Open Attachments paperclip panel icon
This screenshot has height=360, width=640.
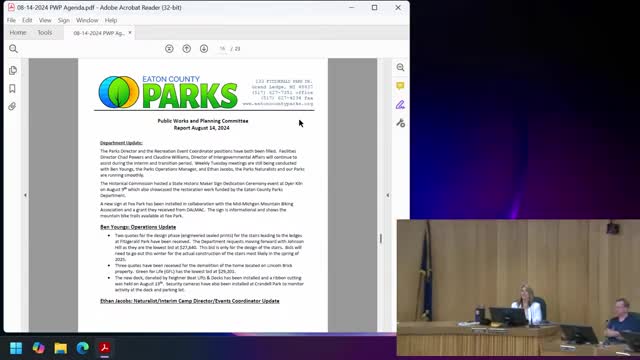click(12, 107)
